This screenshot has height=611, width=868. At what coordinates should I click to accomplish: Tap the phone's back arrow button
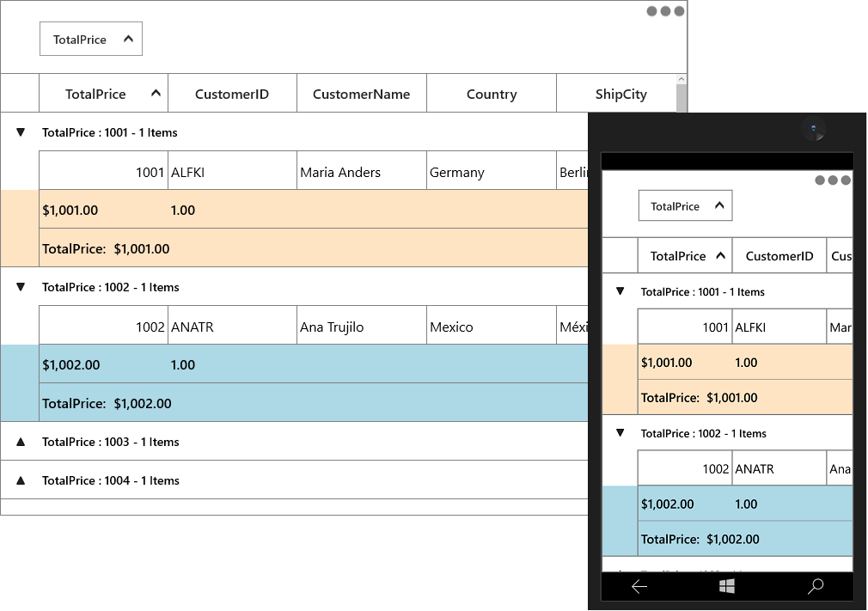pos(639,586)
